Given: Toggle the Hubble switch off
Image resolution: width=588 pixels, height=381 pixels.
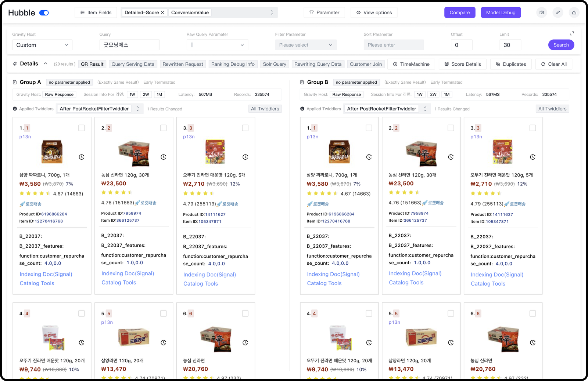Looking at the screenshot, I should point(44,13).
